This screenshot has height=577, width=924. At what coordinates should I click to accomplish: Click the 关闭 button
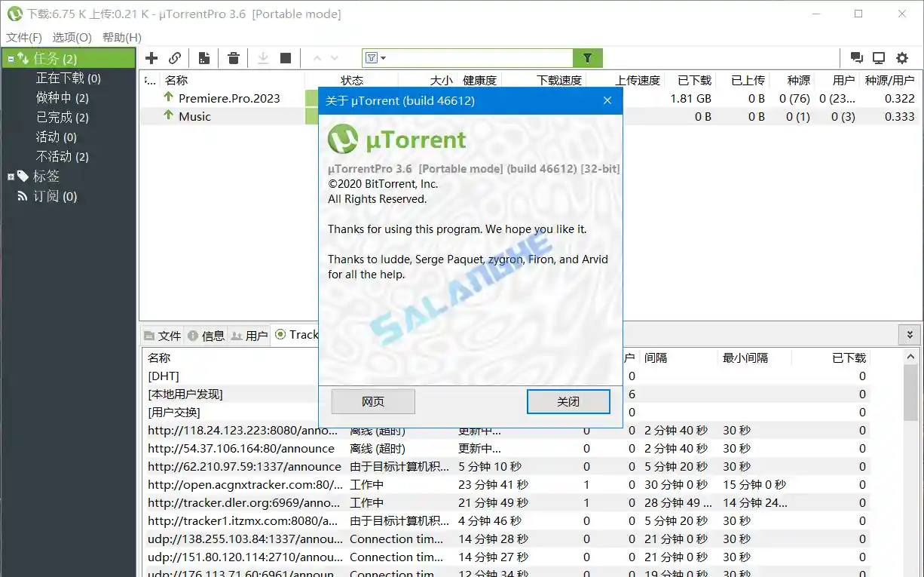pos(568,401)
